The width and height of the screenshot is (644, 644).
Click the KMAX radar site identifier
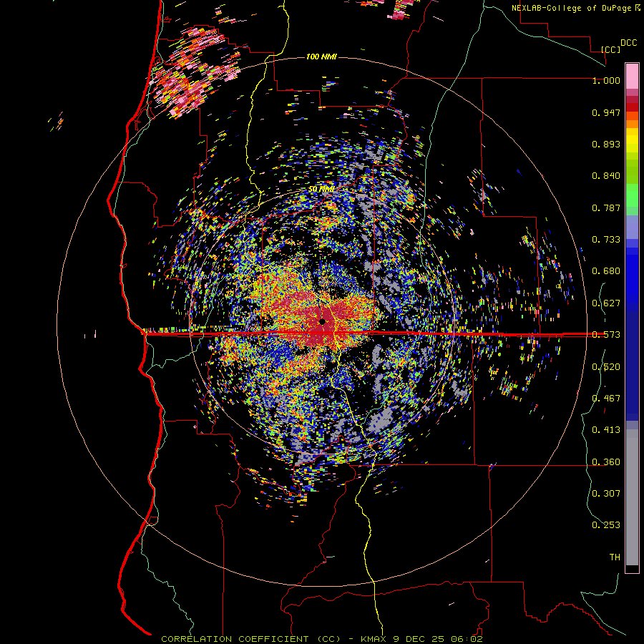pos(374,639)
